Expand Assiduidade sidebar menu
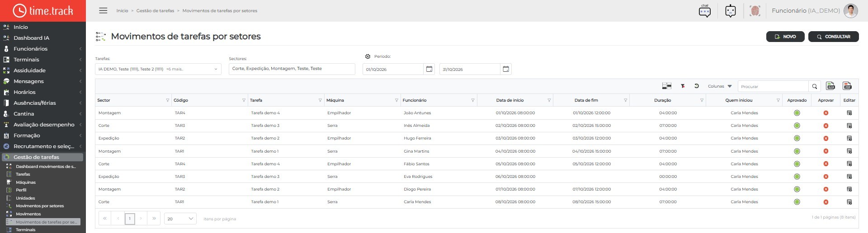The image size is (868, 233). pyautogui.click(x=42, y=70)
